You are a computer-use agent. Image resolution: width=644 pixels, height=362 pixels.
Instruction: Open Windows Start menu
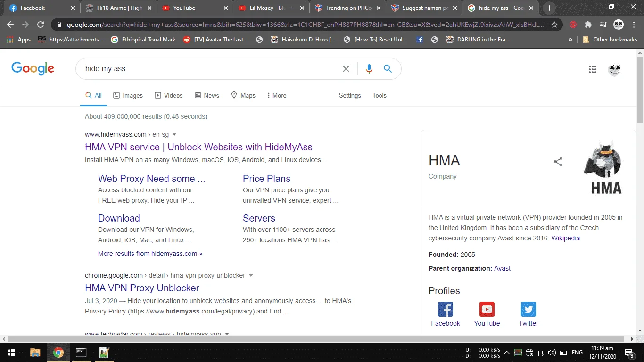click(x=10, y=352)
